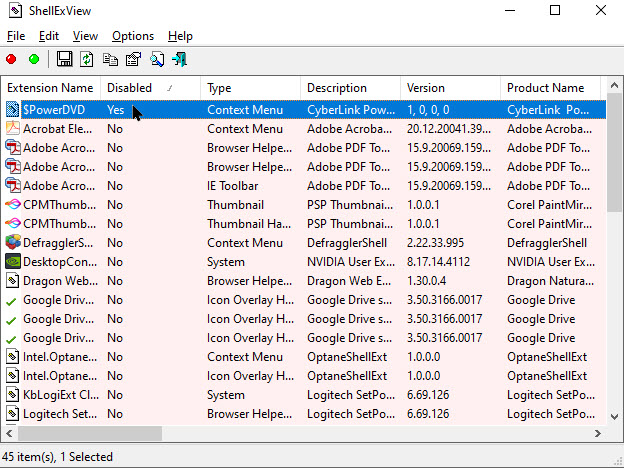Open the File menu

tap(16, 36)
